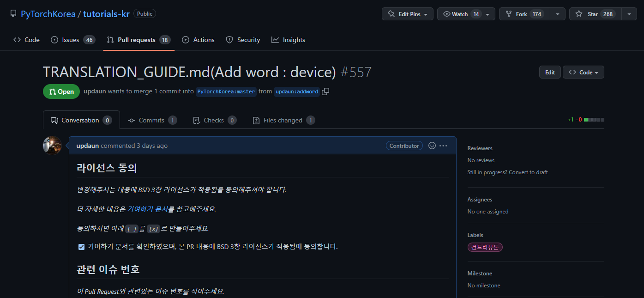This screenshot has width=644, height=298.
Task: Open the Checks tab
Action: (215, 120)
